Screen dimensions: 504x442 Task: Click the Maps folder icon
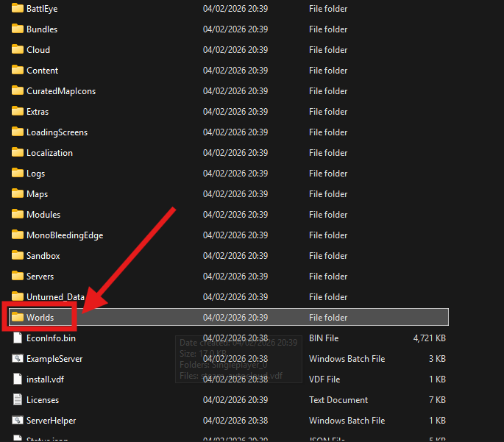coord(18,193)
